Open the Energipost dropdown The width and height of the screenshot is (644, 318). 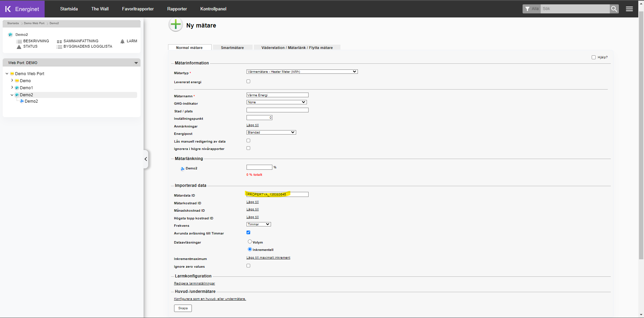[271, 132]
